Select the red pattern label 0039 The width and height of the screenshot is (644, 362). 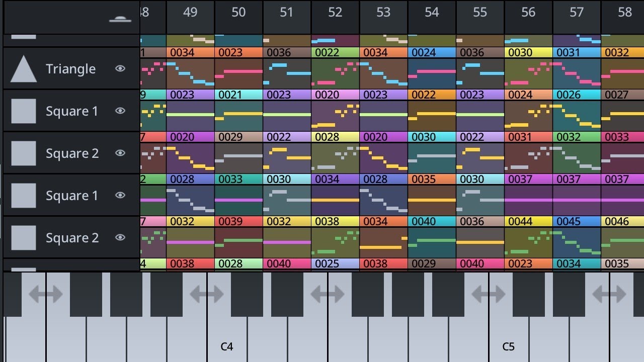238,221
